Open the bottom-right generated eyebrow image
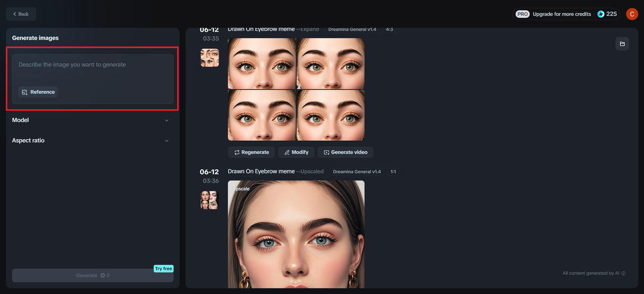The width and height of the screenshot is (644, 294). coord(331,115)
